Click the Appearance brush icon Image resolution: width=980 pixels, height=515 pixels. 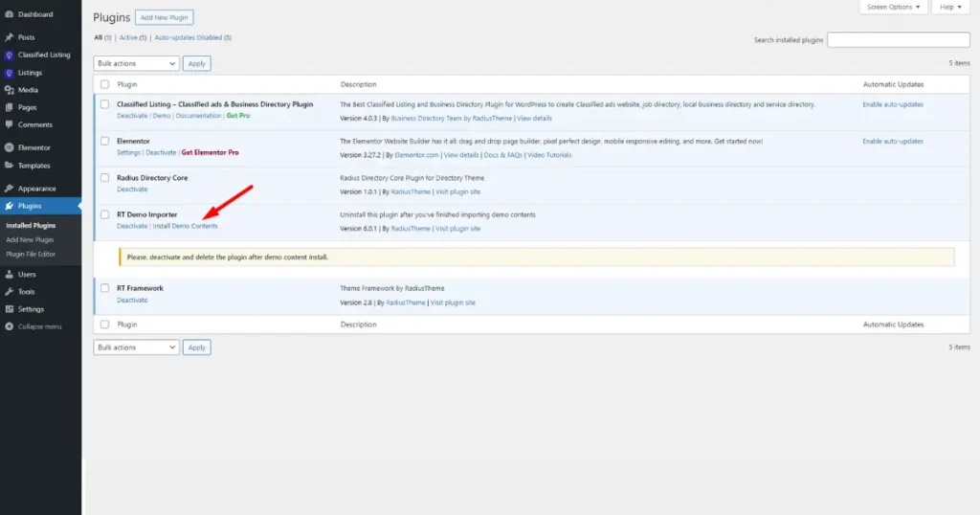click(x=9, y=189)
